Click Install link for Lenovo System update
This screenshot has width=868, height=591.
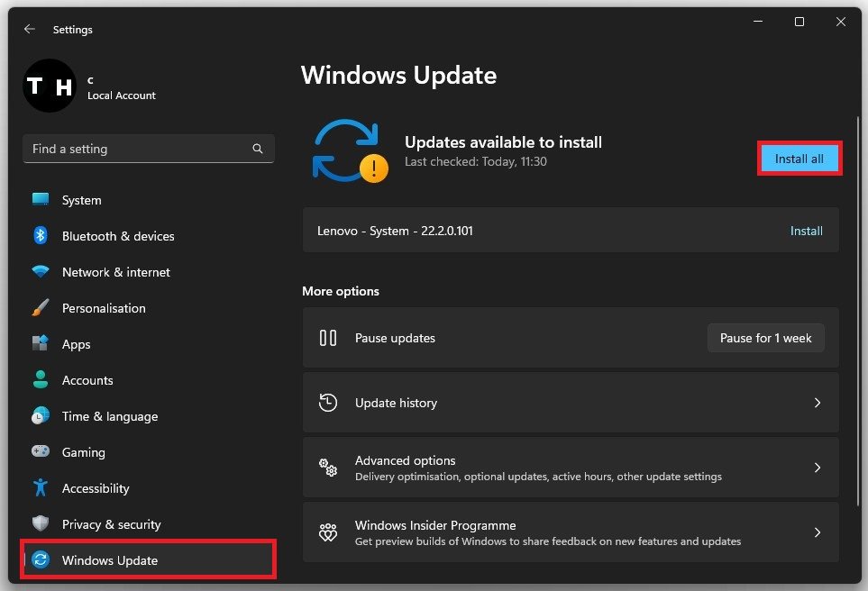(806, 231)
